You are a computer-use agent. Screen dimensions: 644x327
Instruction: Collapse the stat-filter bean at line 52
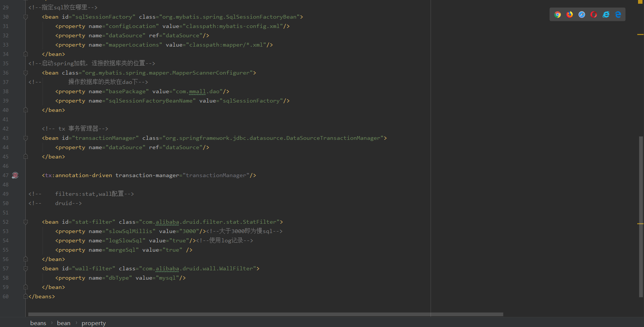click(26, 222)
